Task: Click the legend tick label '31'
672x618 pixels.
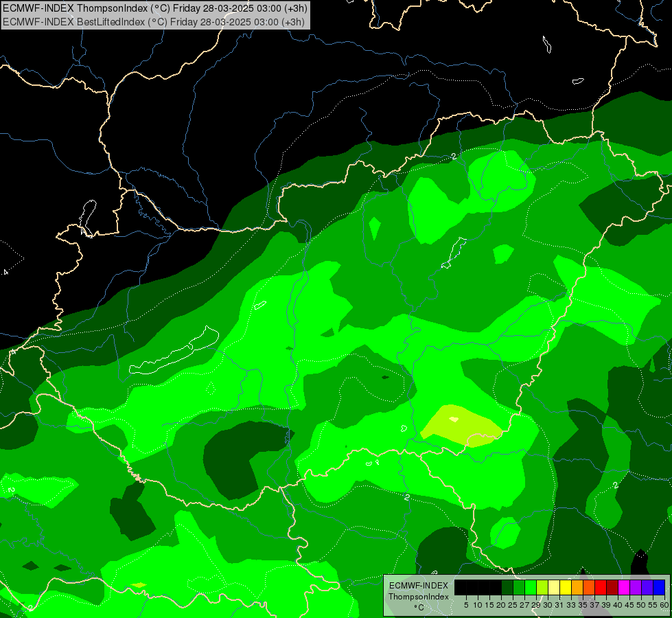Action: [559, 605]
